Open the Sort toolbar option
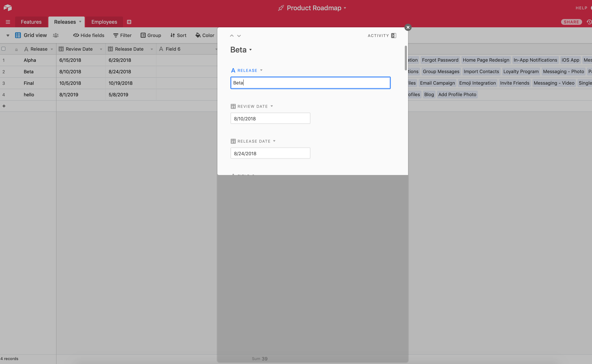This screenshot has height=364, width=592. [x=178, y=35]
